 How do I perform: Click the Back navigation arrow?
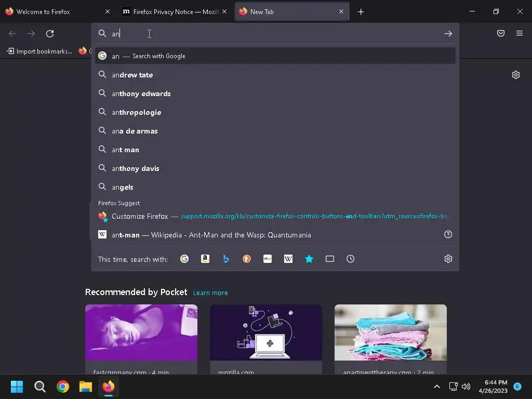coord(12,34)
